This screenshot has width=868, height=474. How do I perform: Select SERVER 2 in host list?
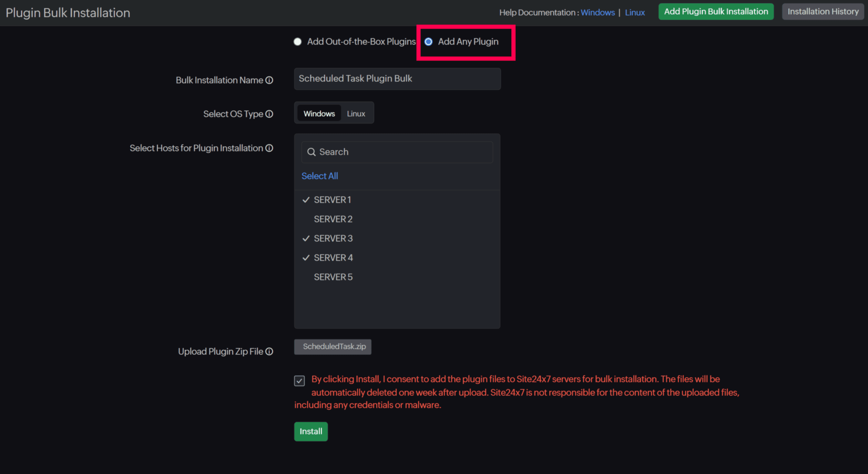(x=333, y=219)
